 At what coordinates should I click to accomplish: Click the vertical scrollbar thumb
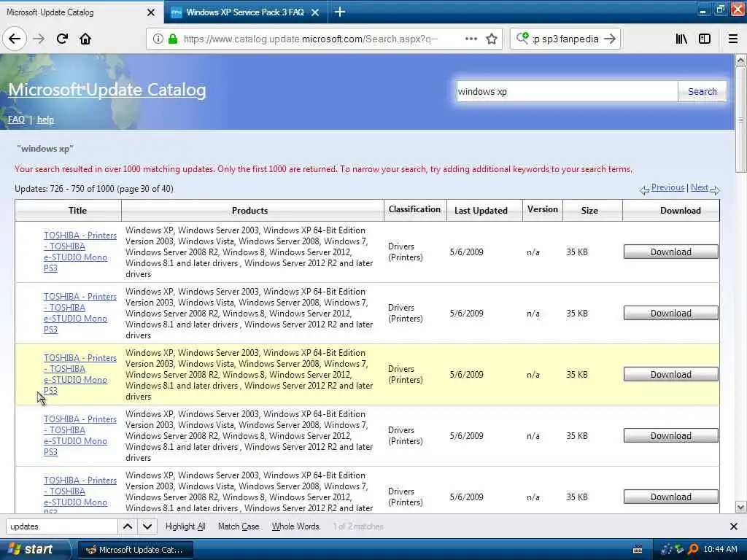(x=741, y=120)
